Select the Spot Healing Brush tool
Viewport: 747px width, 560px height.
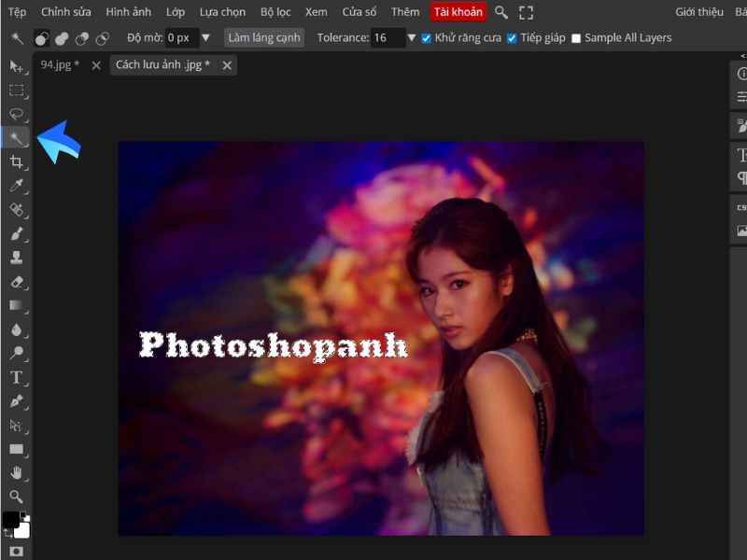(x=16, y=209)
